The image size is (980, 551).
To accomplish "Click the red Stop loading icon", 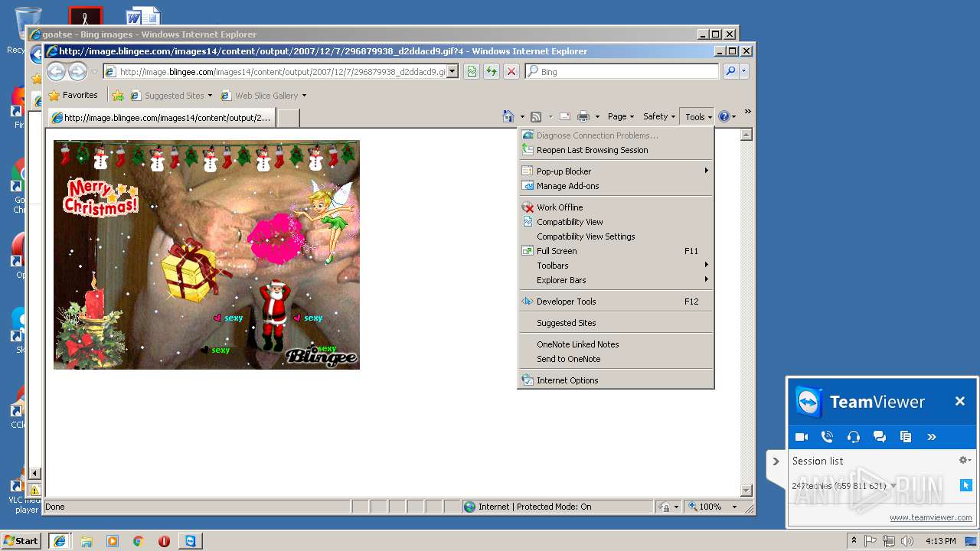I will [511, 71].
